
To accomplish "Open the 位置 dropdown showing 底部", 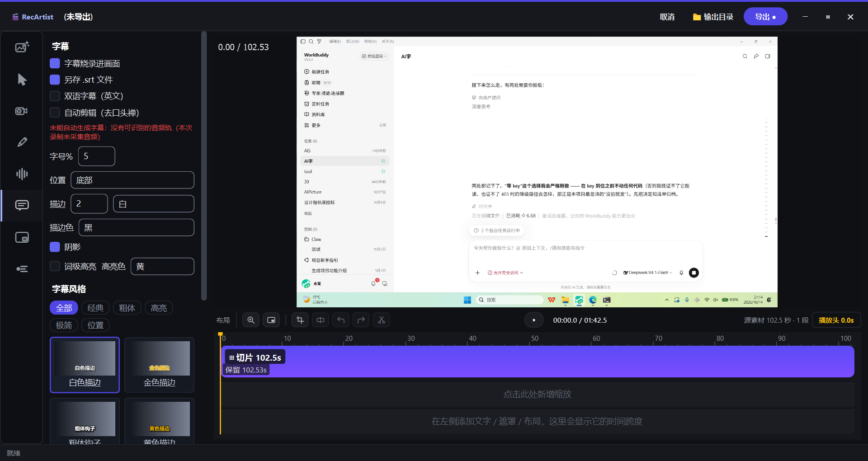I will tap(132, 180).
